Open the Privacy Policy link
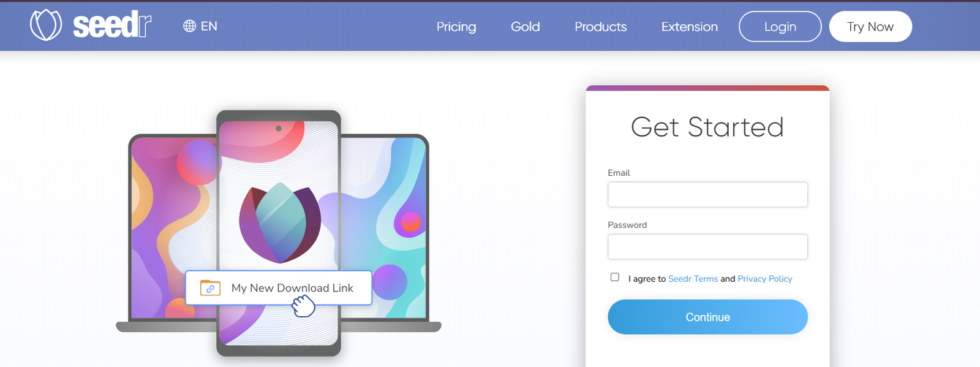Screen dimensions: 980x367 764,279
